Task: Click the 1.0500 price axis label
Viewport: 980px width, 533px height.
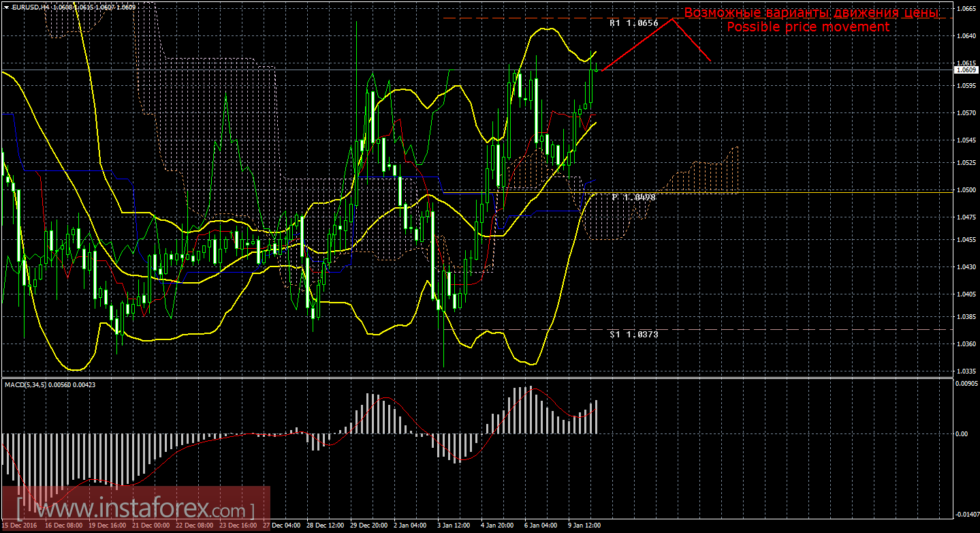Action: pyautogui.click(x=965, y=190)
